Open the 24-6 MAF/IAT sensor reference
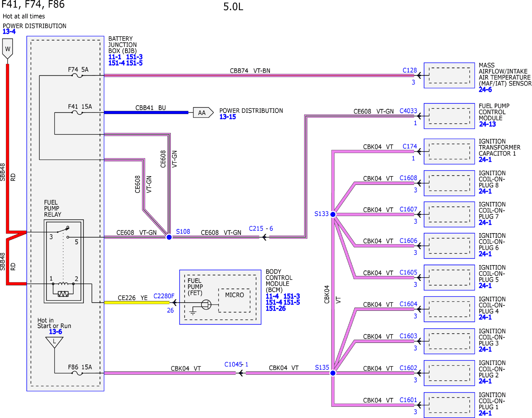Screen dimensions: 532x418 (x=485, y=90)
